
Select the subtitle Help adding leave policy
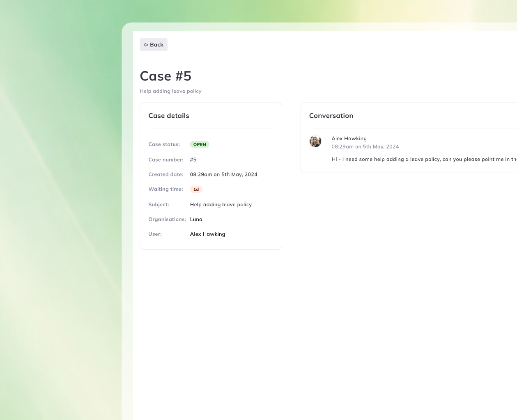coord(170,91)
